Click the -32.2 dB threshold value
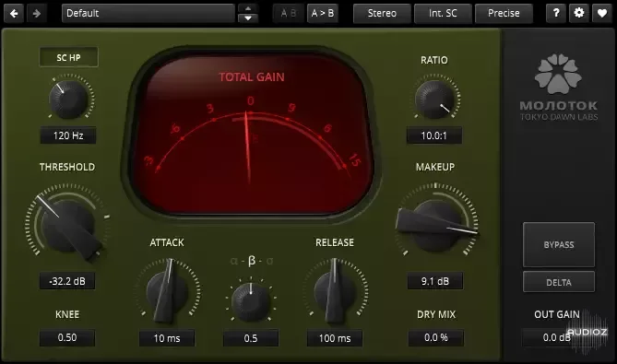Viewport: 617px width, 364px height. [x=67, y=281]
